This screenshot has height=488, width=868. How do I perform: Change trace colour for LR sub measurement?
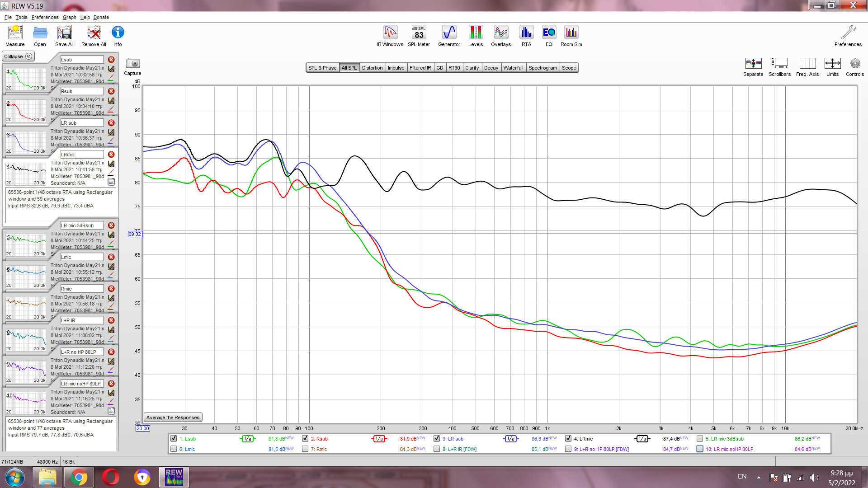[x=111, y=142]
